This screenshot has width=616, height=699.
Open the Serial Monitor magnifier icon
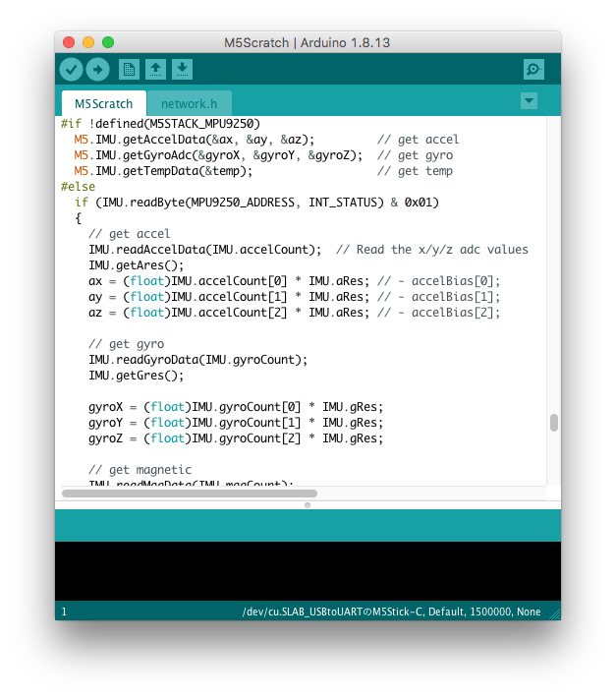pos(533,69)
